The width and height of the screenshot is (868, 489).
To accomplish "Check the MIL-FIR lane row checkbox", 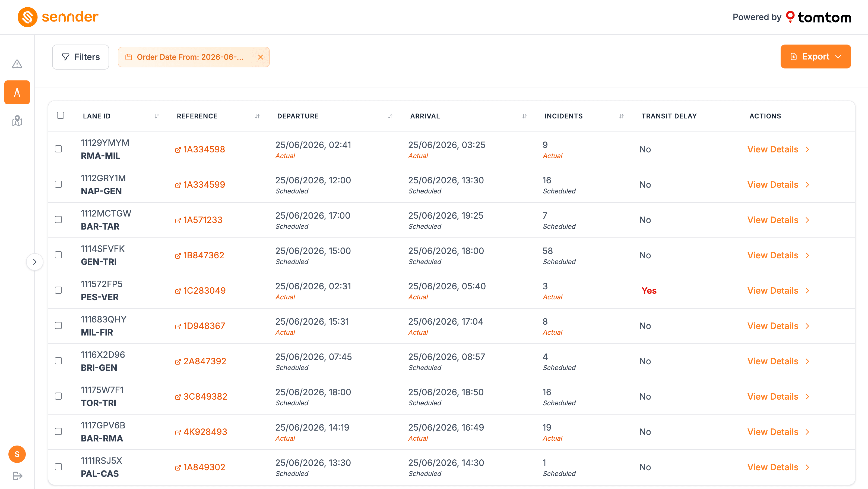I will (59, 325).
